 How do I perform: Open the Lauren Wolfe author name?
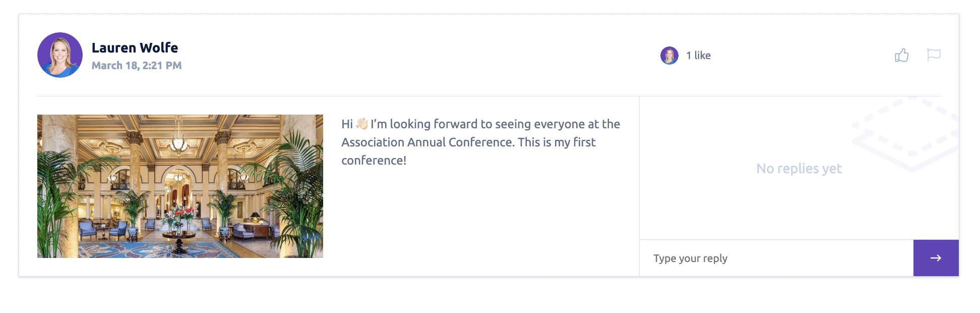coord(135,47)
